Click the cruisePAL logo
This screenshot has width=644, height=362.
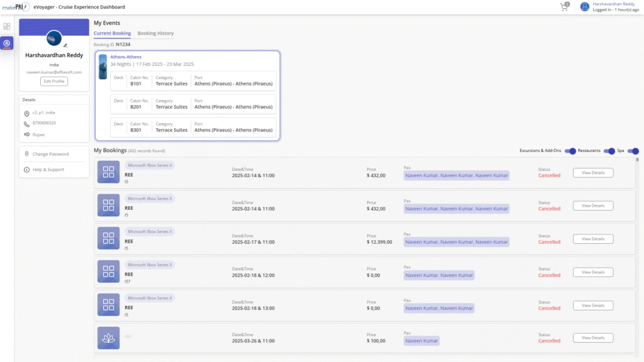click(x=17, y=7)
